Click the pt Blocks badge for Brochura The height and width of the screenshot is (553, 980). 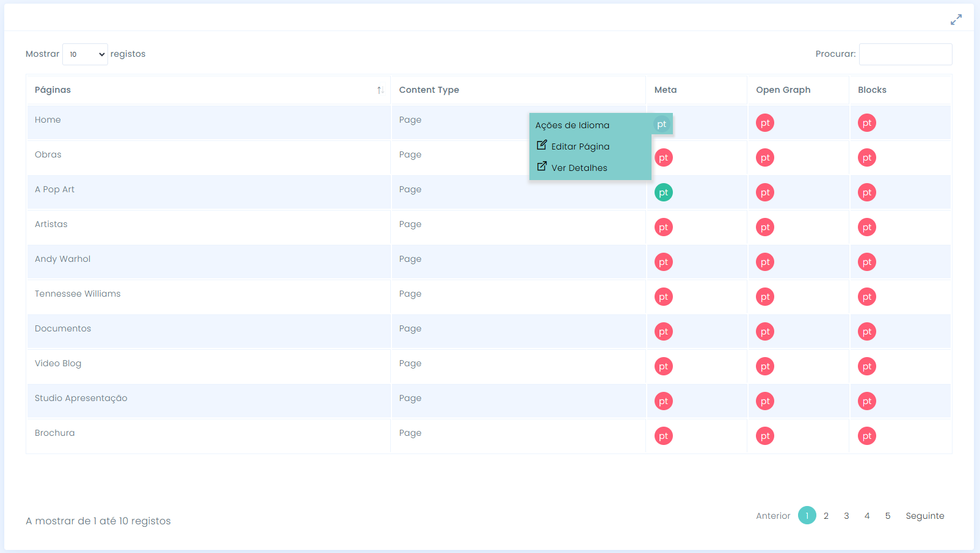866,436
